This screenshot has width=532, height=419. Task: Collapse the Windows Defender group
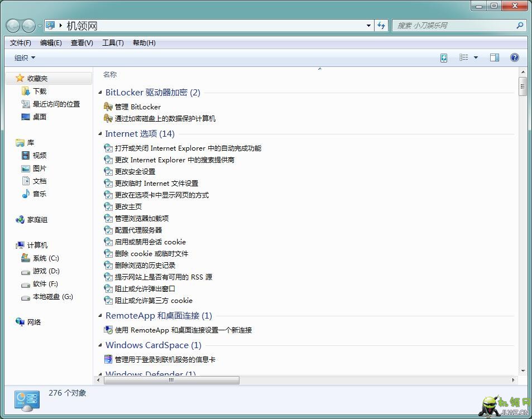click(x=100, y=374)
